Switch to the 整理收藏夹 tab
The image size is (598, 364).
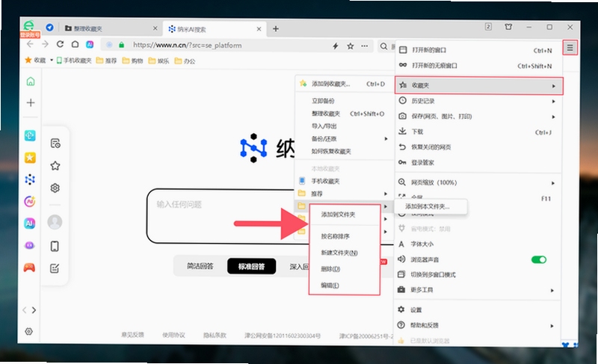(111, 28)
